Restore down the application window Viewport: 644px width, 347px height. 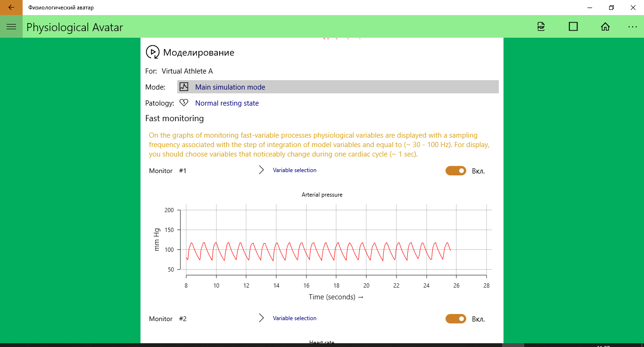click(611, 8)
